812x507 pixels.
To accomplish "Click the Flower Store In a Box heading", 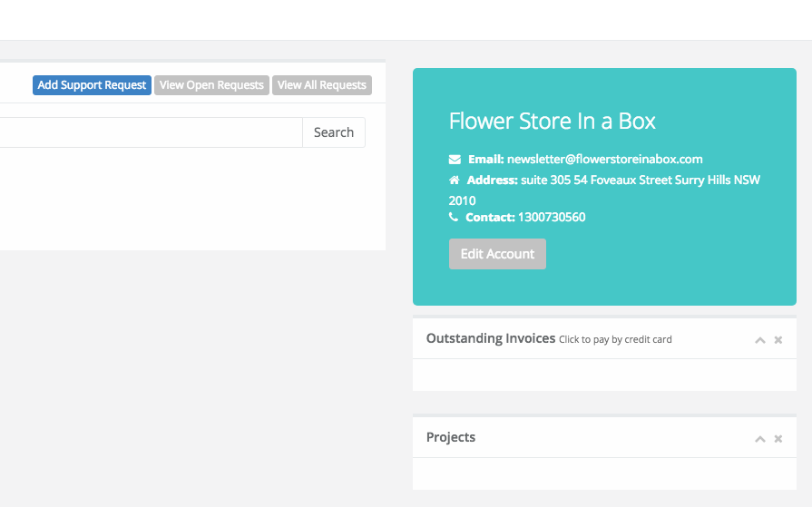I will pos(552,122).
